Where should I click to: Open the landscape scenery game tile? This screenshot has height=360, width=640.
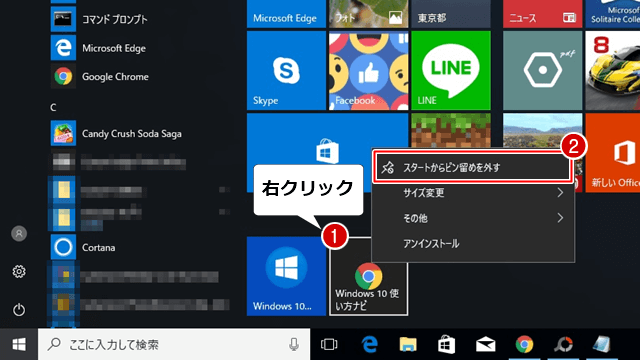tap(542, 131)
